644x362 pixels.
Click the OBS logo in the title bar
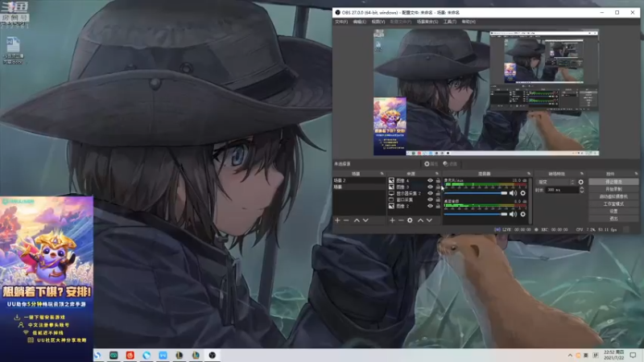(337, 12)
